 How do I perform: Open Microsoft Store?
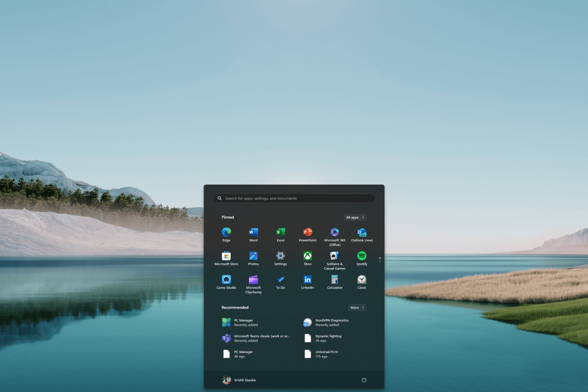click(x=226, y=259)
